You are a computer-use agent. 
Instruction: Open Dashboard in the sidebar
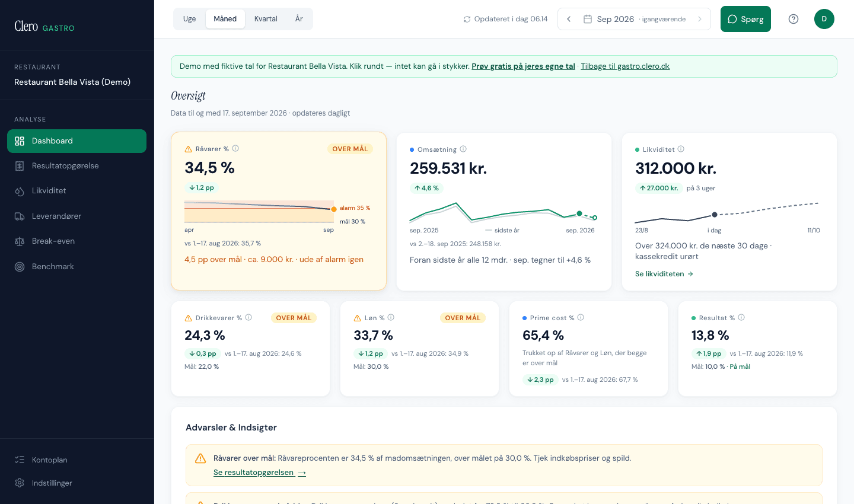click(77, 141)
